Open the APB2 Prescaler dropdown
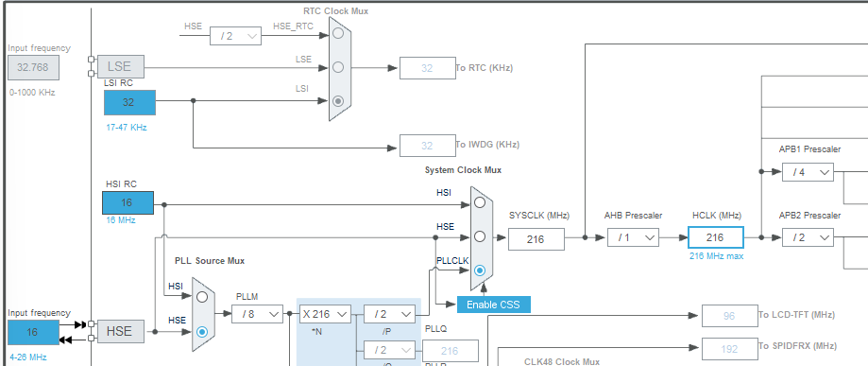868x366 pixels. coord(808,238)
